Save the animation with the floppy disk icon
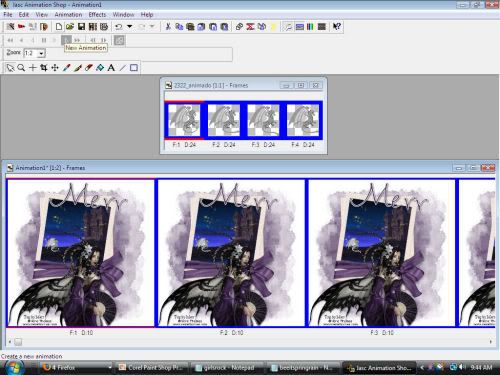The image size is (500, 375). coord(81,27)
